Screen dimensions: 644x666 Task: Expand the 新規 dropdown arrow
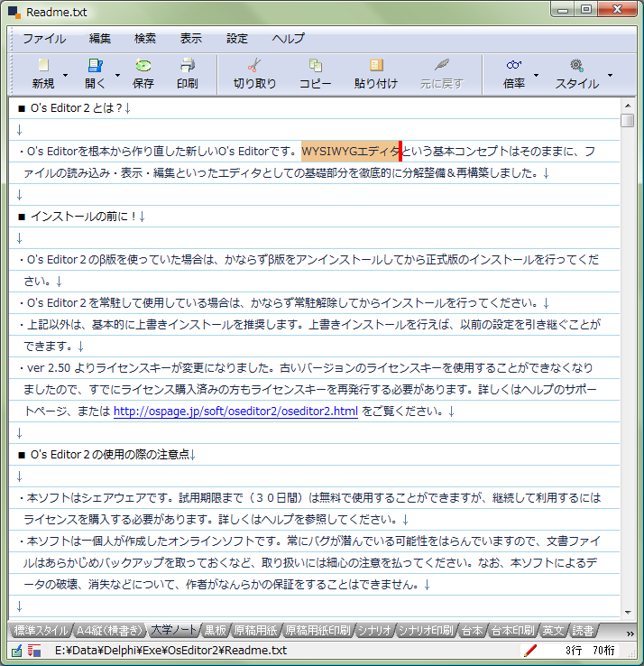[x=65, y=75]
